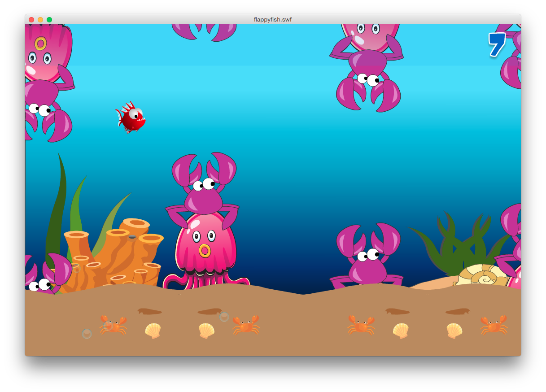Viewport: 546px width, 392px height.
Task: Close the flappyfish.swf window
Action: click(31, 19)
